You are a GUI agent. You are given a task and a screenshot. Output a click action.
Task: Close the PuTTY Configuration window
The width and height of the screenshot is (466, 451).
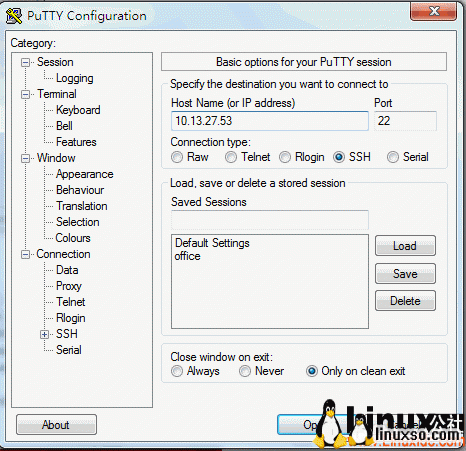click(x=433, y=12)
